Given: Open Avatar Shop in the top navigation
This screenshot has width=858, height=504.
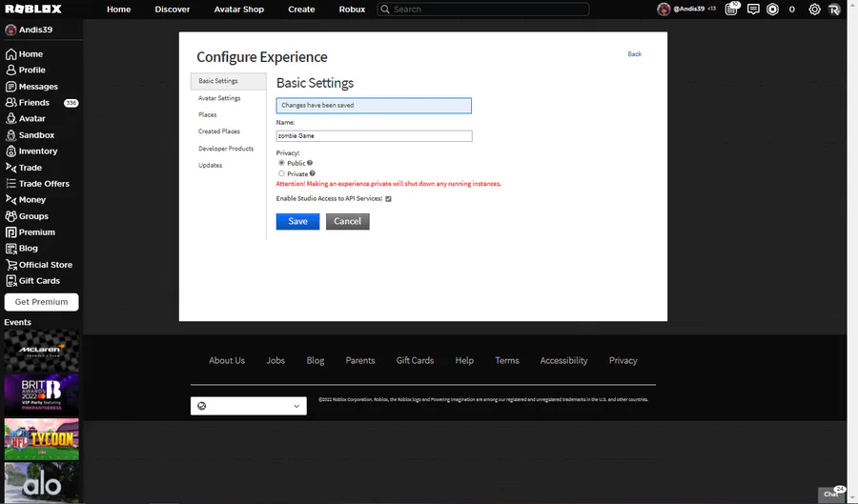Looking at the screenshot, I should point(238,10).
